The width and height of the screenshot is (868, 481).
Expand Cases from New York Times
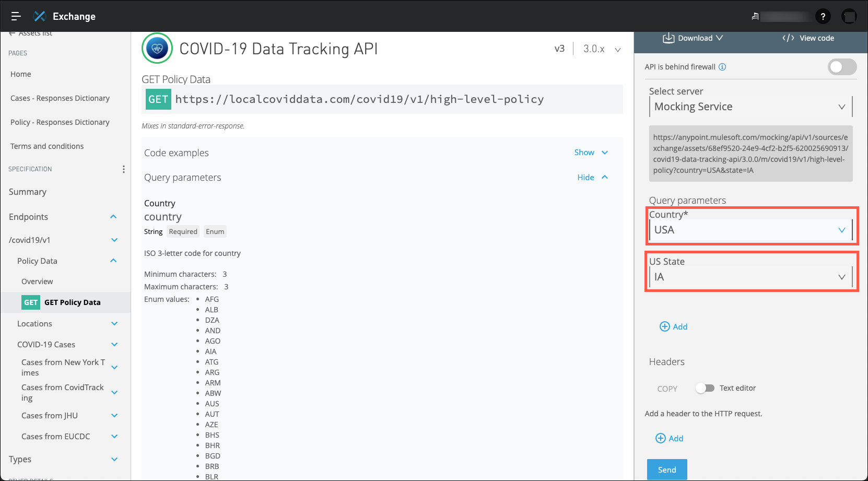tap(114, 368)
